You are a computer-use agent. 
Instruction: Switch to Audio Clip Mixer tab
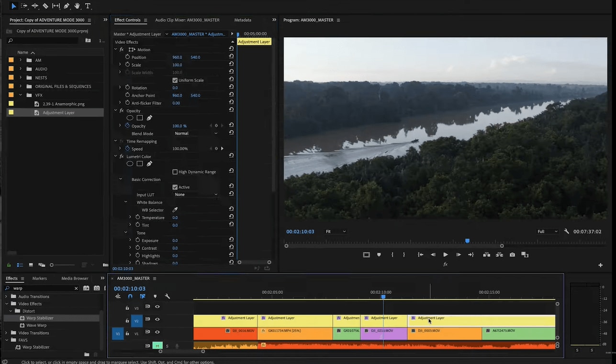[187, 20]
